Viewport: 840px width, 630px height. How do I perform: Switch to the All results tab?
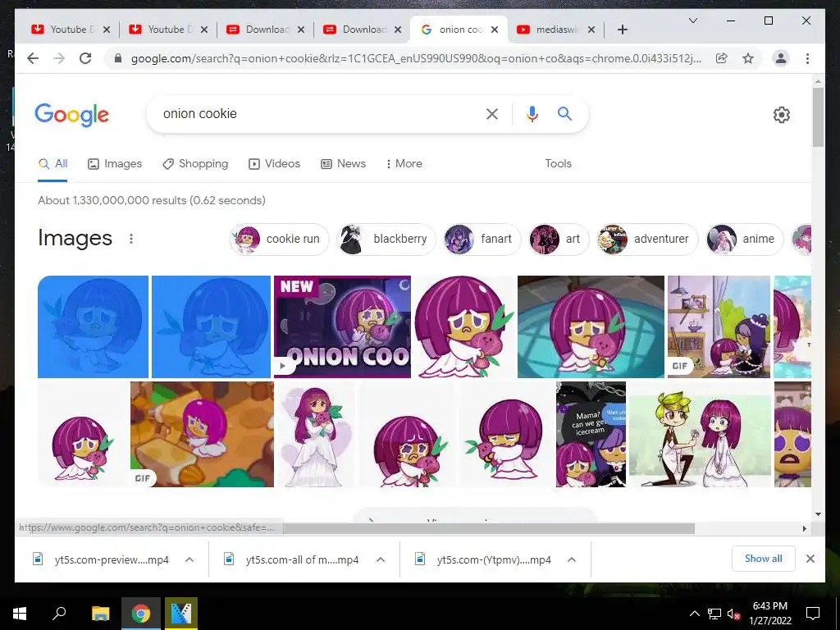pyautogui.click(x=52, y=163)
